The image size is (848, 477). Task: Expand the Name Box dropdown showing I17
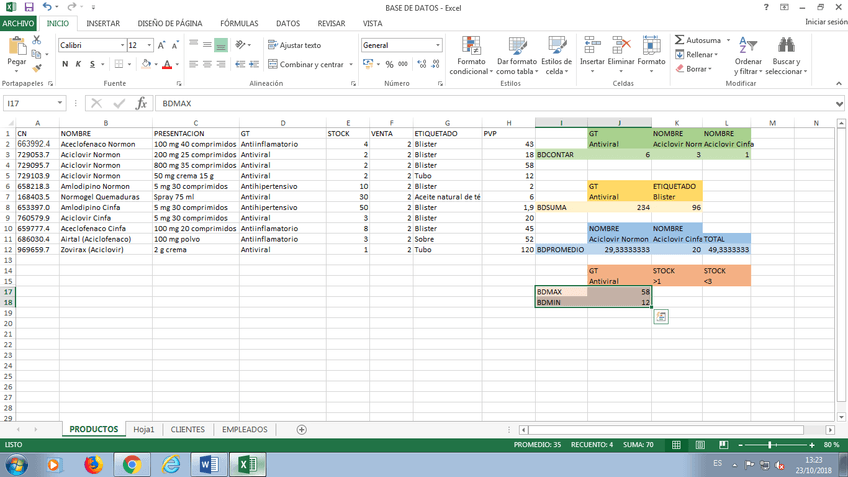coord(62,103)
